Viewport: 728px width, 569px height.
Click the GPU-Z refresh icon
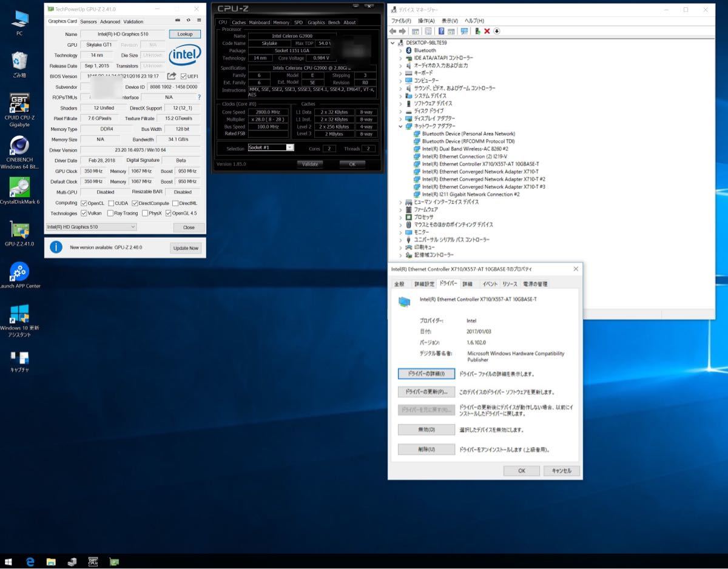(x=189, y=20)
